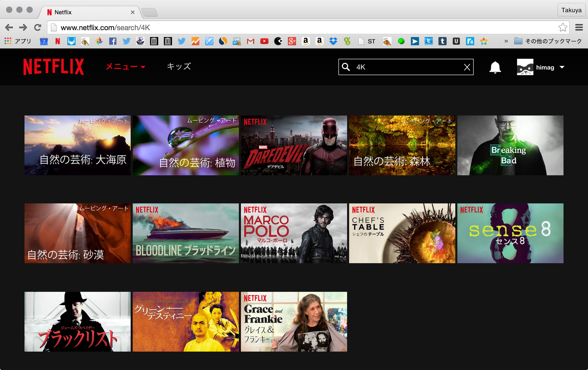This screenshot has height=370, width=588.
Task: Click the magnifier icon in Netflix search
Action: point(346,67)
